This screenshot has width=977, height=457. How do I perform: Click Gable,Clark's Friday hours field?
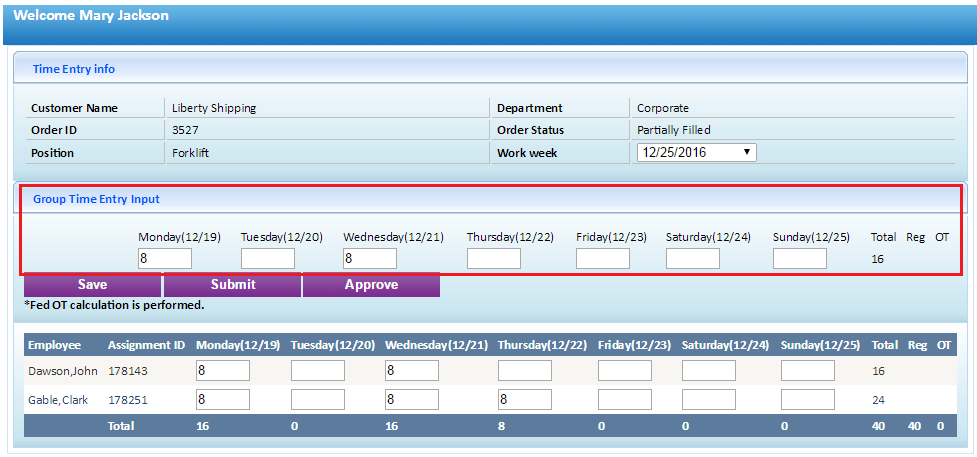[625, 400]
